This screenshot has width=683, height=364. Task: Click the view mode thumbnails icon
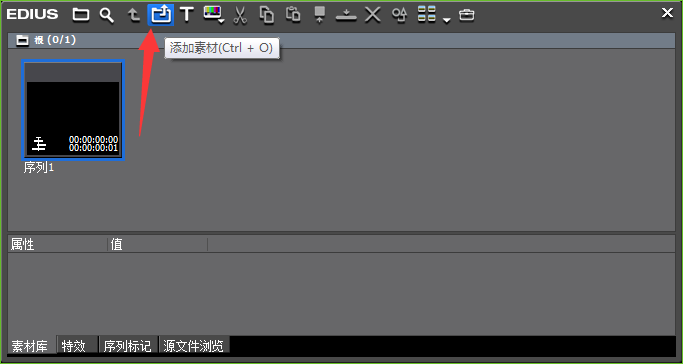pyautogui.click(x=427, y=14)
